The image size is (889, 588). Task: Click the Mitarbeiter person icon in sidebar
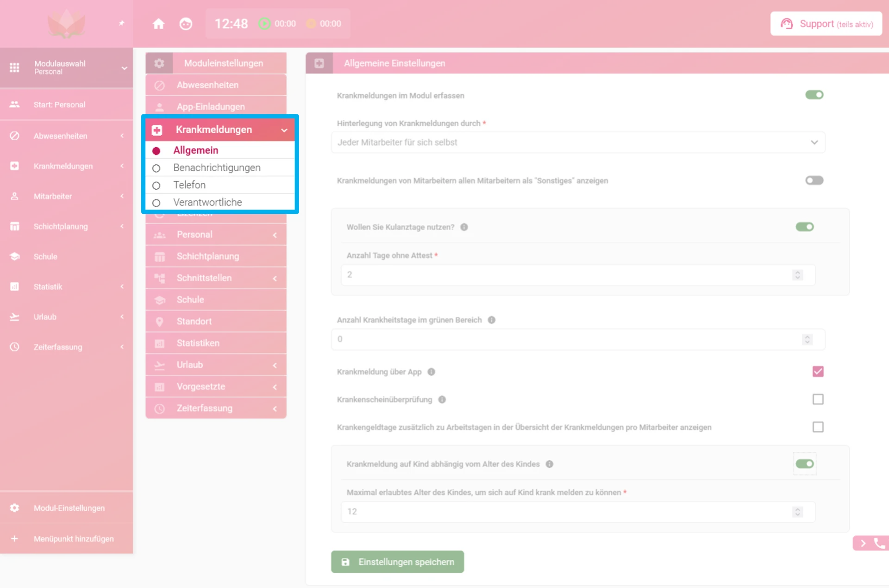pyautogui.click(x=15, y=196)
